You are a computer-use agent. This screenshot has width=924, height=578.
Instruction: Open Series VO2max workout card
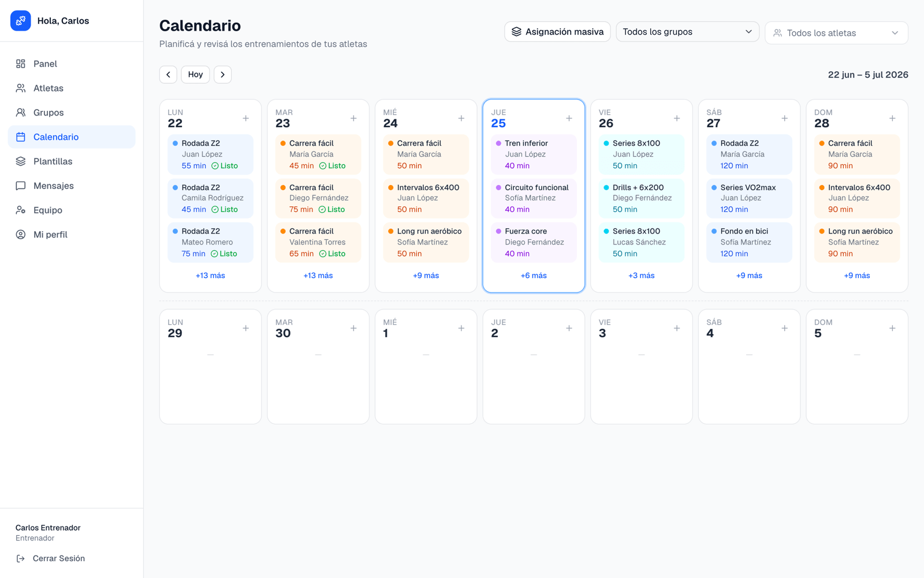[x=749, y=198]
